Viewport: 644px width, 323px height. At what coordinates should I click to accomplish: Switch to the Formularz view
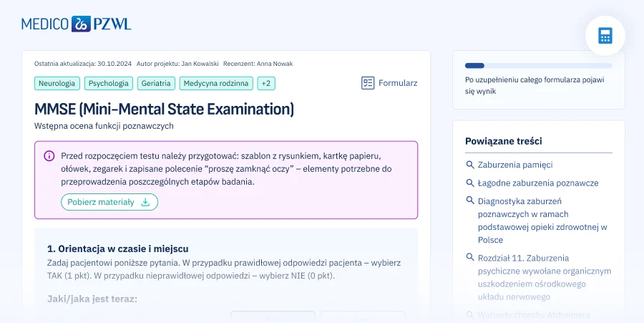coord(389,83)
